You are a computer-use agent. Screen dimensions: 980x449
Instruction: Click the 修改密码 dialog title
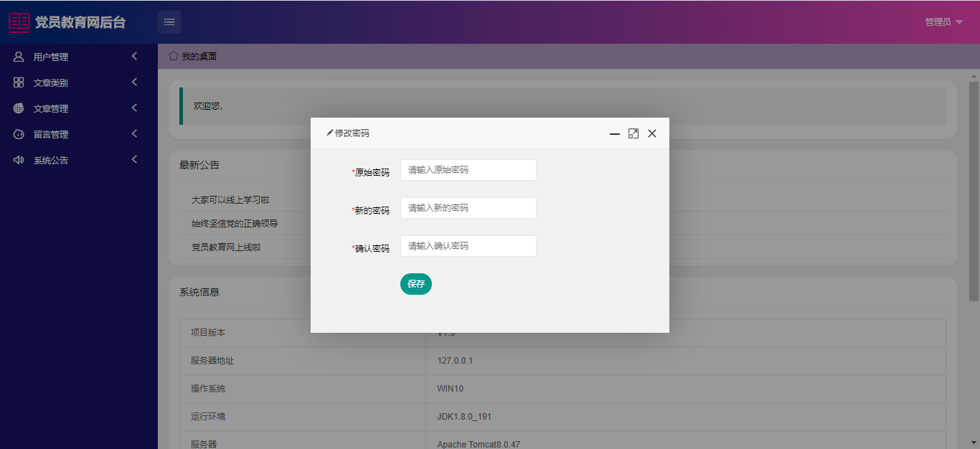pyautogui.click(x=352, y=133)
